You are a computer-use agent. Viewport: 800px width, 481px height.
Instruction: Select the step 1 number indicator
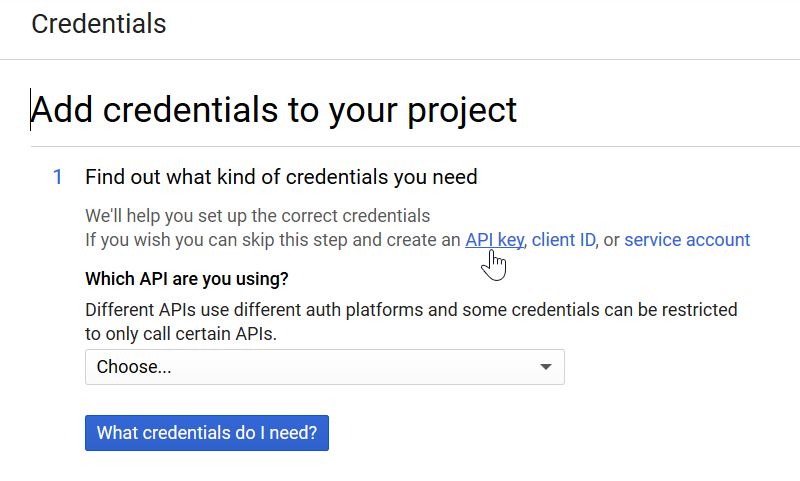[x=58, y=177]
